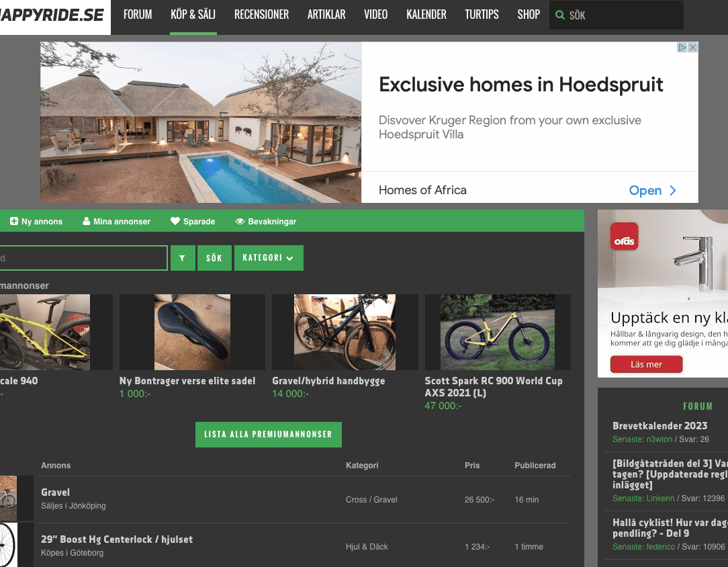728x567 pixels.
Task: Open the Bontrager saddle ad thumbnail
Action: tap(192, 332)
